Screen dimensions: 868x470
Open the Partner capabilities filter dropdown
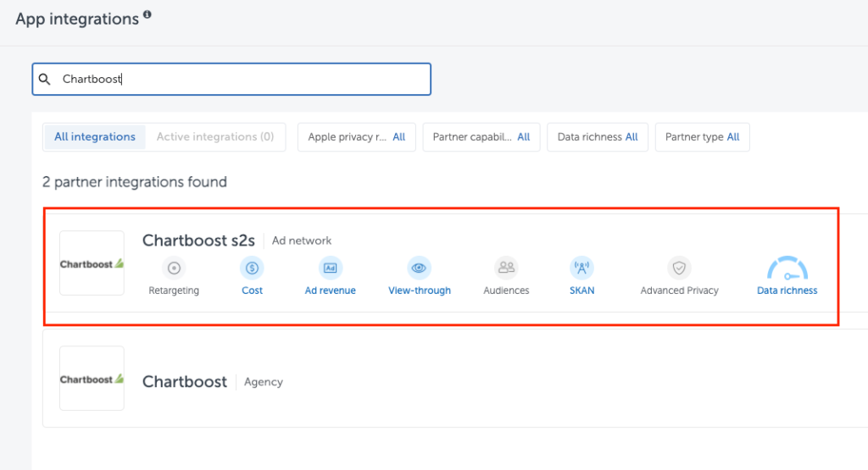(481, 137)
